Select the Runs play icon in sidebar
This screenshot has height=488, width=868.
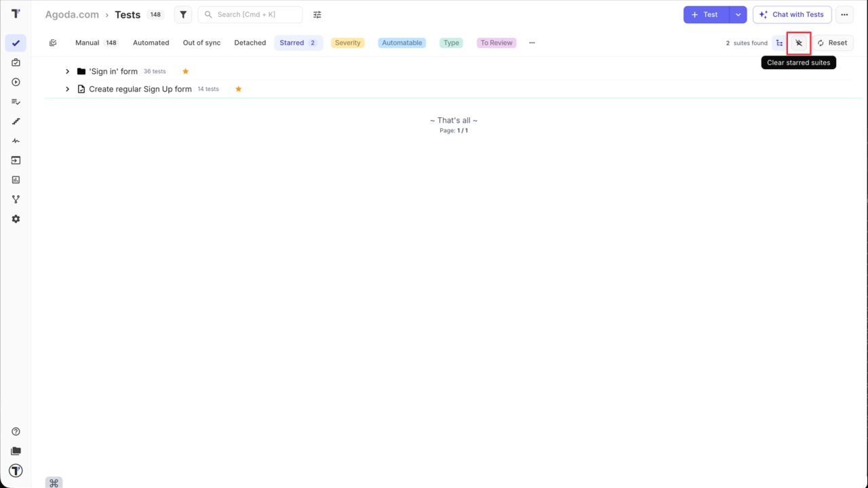point(16,82)
